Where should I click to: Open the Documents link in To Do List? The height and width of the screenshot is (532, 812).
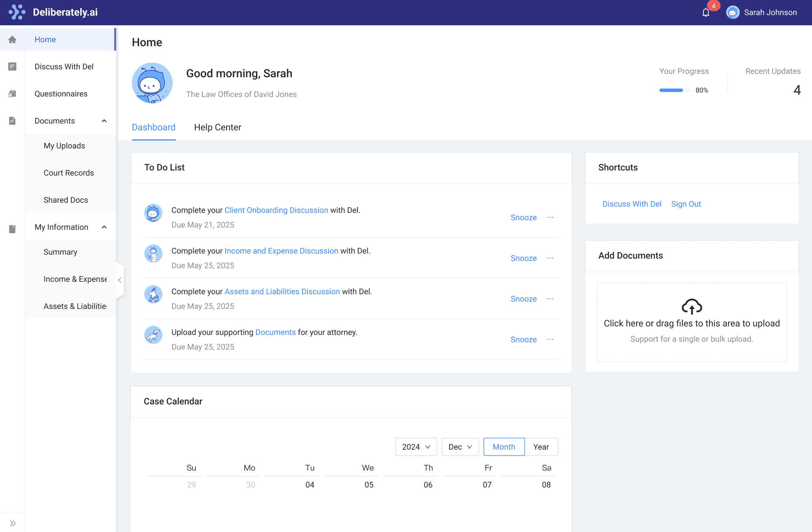coord(276,332)
